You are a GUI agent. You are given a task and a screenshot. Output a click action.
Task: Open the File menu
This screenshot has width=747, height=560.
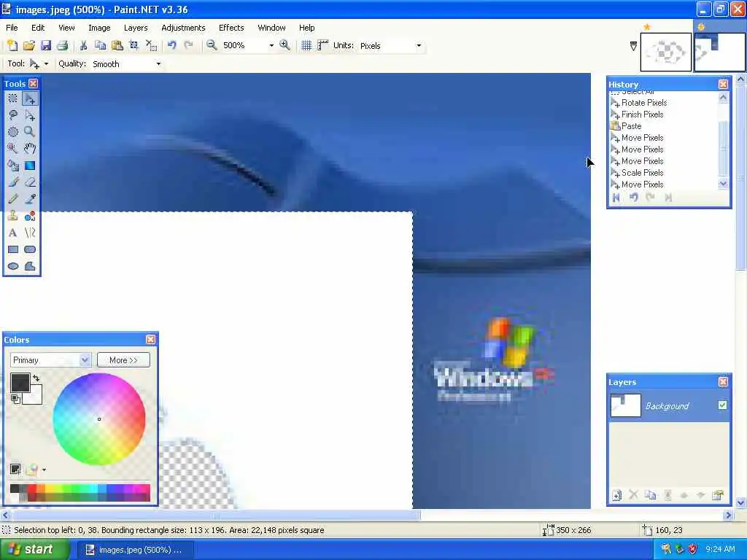pyautogui.click(x=12, y=28)
